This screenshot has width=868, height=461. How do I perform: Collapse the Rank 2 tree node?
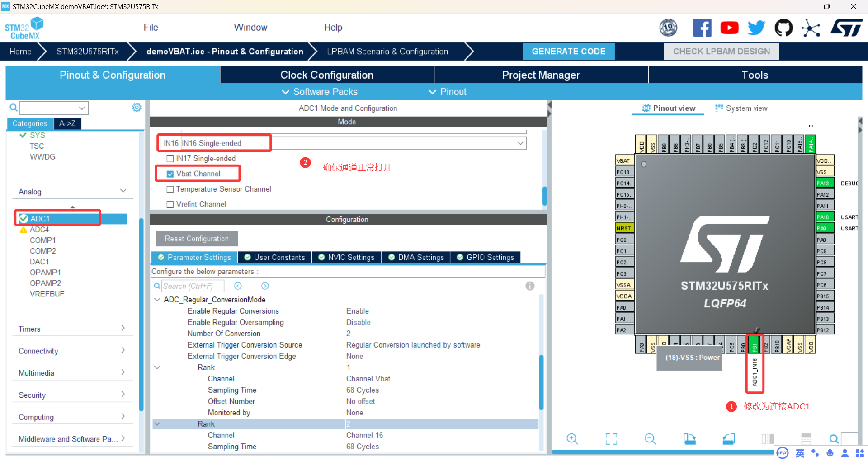[157, 424]
